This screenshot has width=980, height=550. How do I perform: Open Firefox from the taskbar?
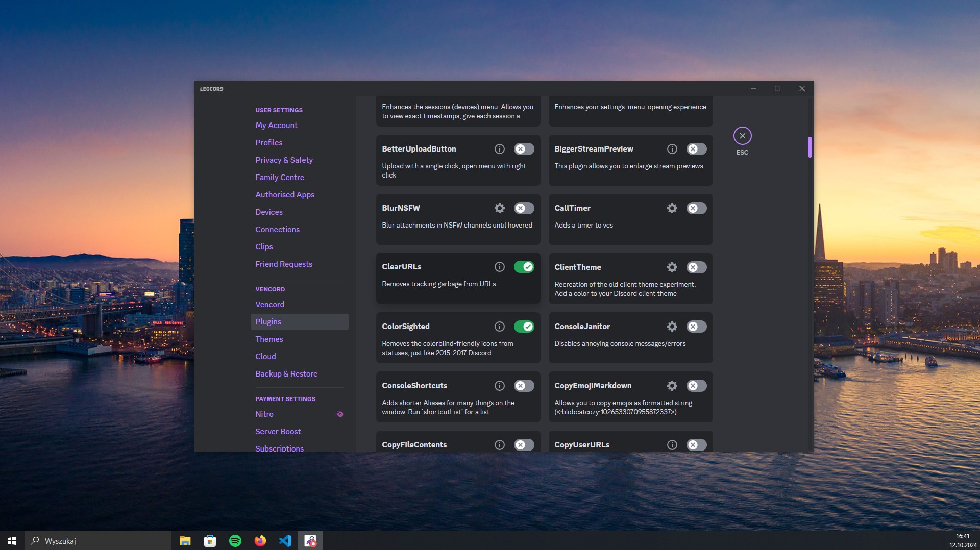[260, 540]
